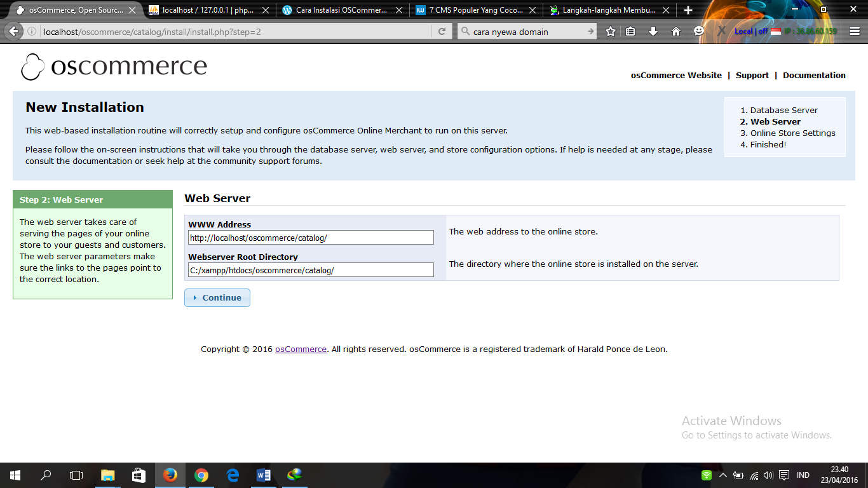Open Firefox hamburger menu
The width and height of the screenshot is (868, 488).
click(x=853, y=31)
